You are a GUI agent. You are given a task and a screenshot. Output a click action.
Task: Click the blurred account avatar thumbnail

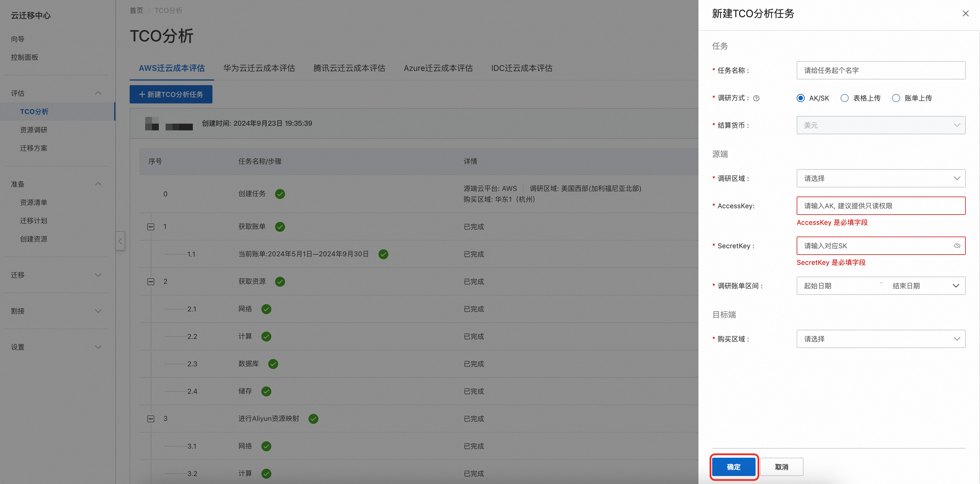point(152,123)
